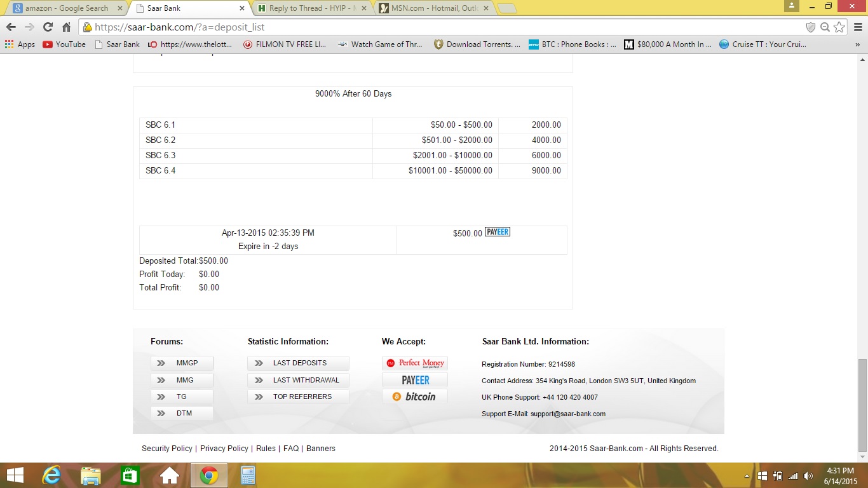The height and width of the screenshot is (488, 868).
Task: Open Internet Explorer from the taskbar
Action: click(51, 475)
